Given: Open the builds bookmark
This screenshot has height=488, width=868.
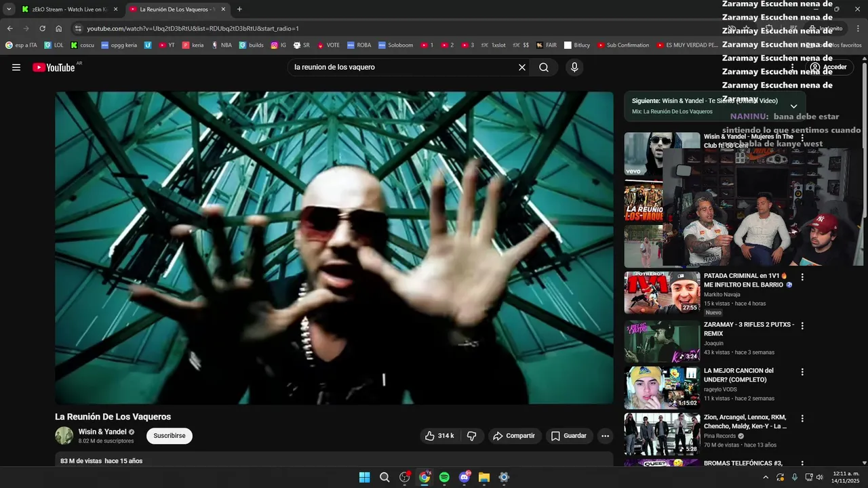Looking at the screenshot, I should click(x=251, y=45).
